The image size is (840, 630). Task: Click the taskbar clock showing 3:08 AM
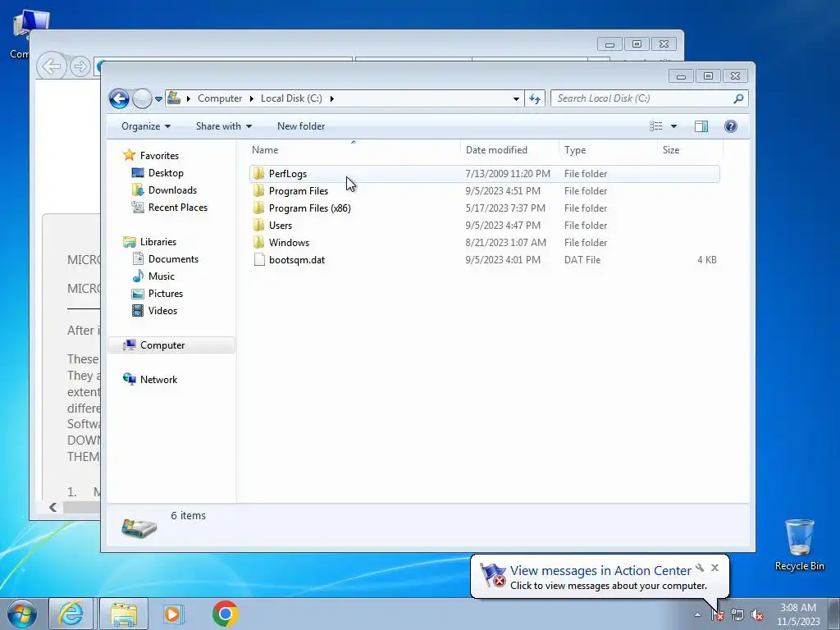(x=798, y=614)
